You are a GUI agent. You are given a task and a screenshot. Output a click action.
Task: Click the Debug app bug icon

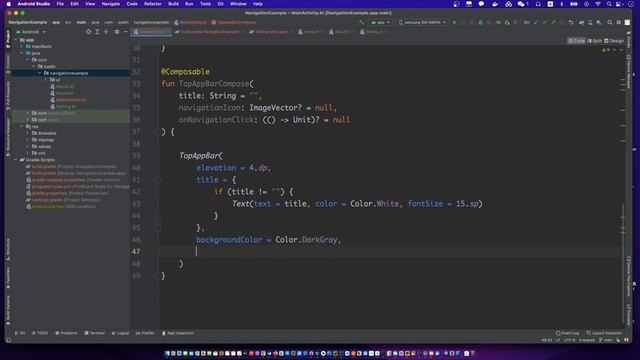click(481, 22)
